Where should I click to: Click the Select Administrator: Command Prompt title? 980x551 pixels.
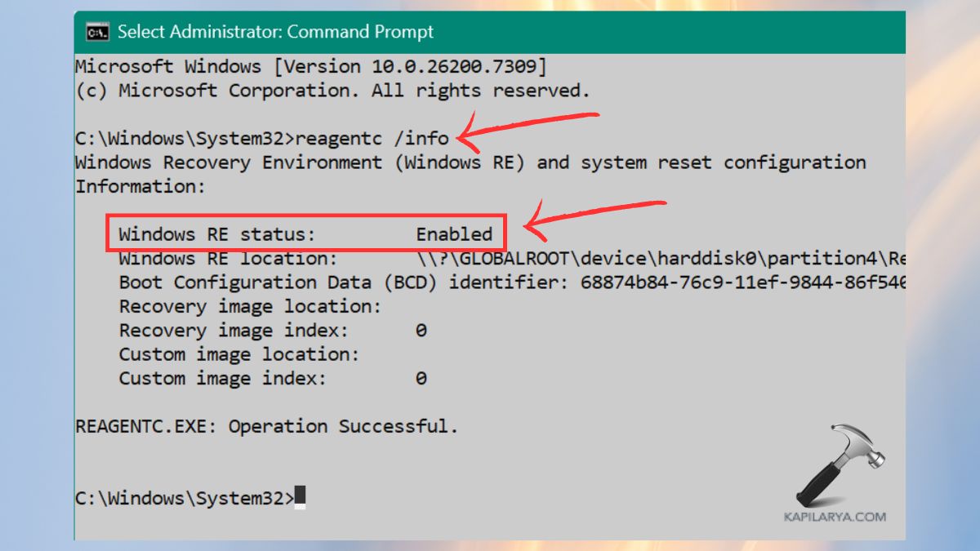[278, 31]
